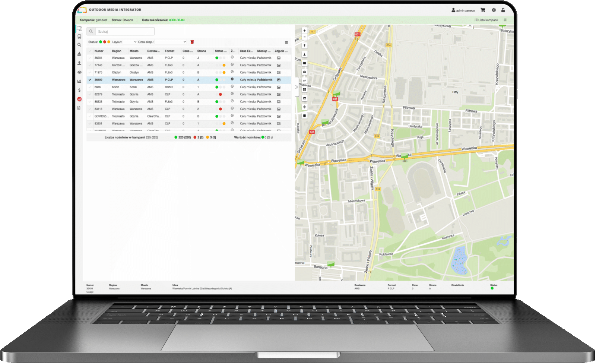The width and height of the screenshot is (596, 364).
Task: Check the row 82379 checkbox
Action: 90,95
